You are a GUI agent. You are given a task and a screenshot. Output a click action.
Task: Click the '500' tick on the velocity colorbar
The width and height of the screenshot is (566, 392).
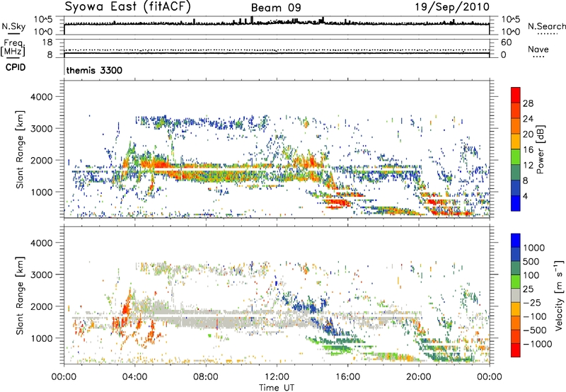point(531,261)
